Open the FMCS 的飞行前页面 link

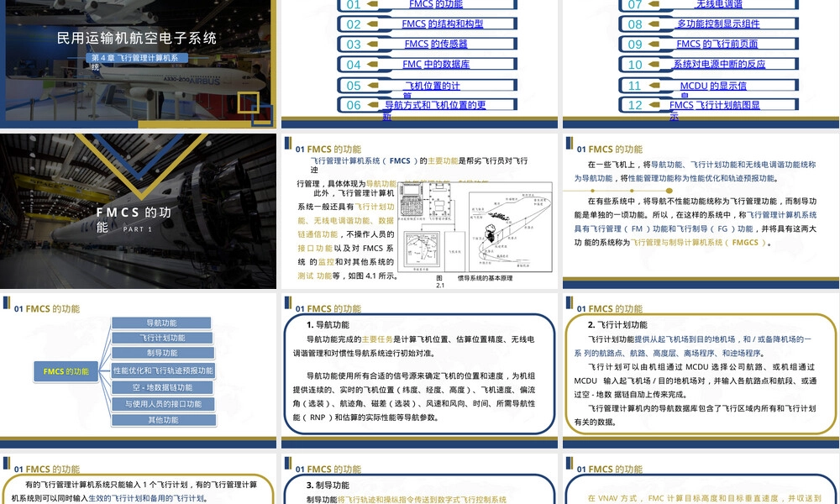[717, 44]
